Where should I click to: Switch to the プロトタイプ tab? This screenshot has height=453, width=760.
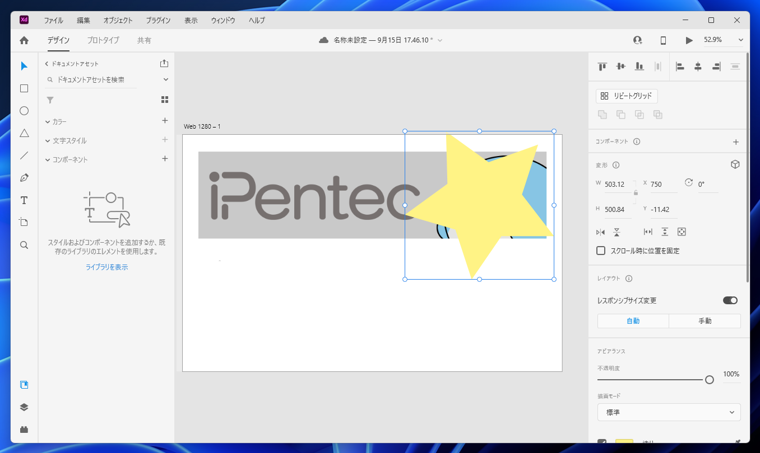pos(103,40)
